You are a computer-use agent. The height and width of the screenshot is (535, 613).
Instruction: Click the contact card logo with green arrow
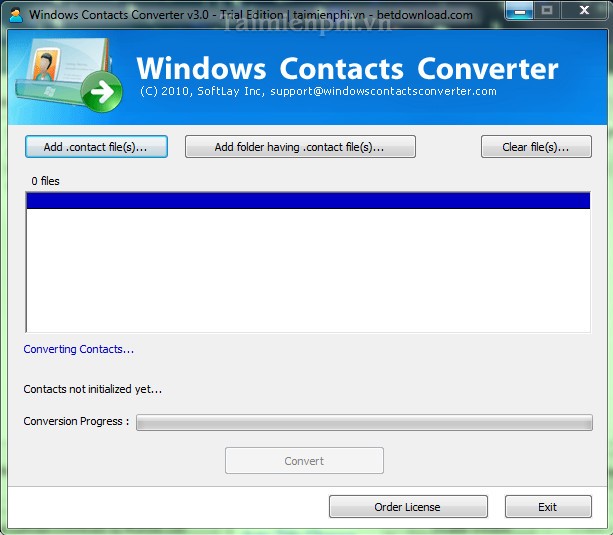click(69, 76)
